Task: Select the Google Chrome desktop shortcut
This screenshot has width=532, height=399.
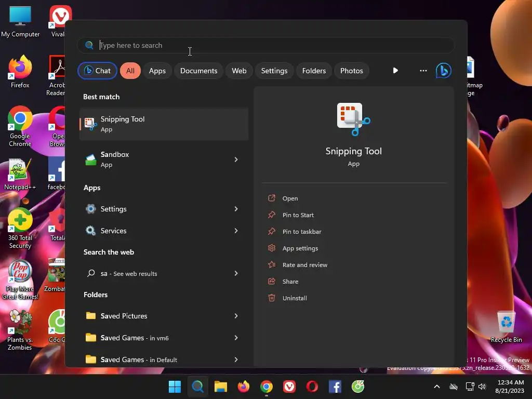Action: pos(20,126)
